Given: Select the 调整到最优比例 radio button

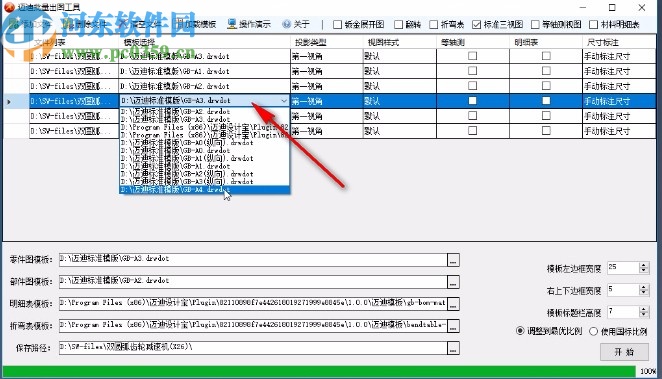Looking at the screenshot, I should click(x=520, y=331).
